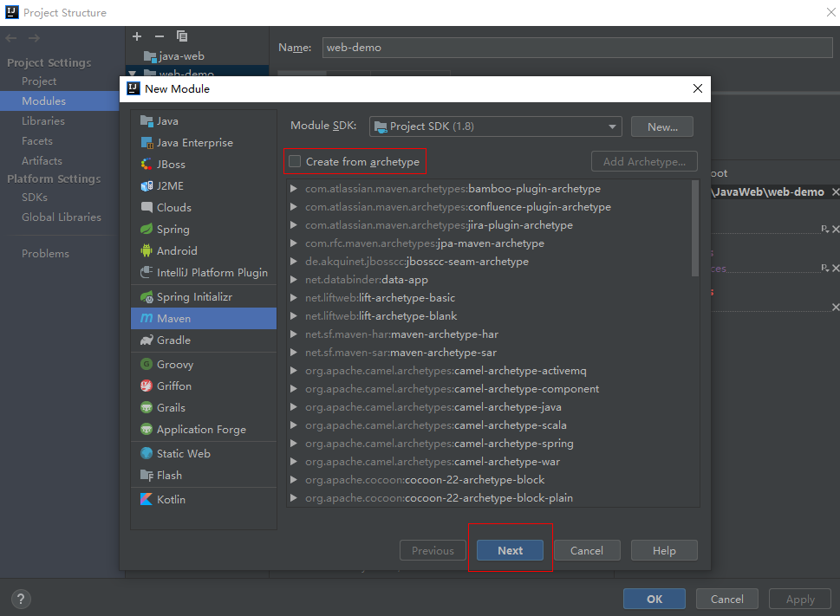Expand the bamboo-plugin-archetype tree node
840x616 pixels.
(295, 189)
